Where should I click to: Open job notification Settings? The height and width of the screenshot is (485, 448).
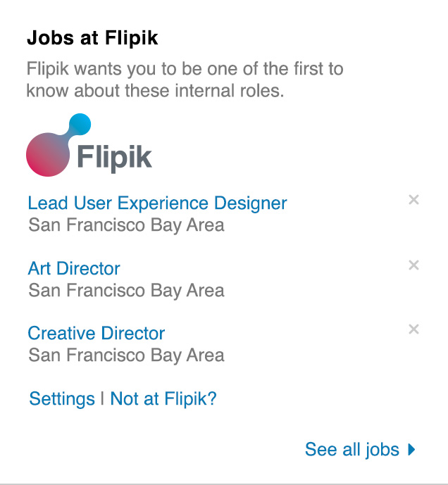coord(62,399)
